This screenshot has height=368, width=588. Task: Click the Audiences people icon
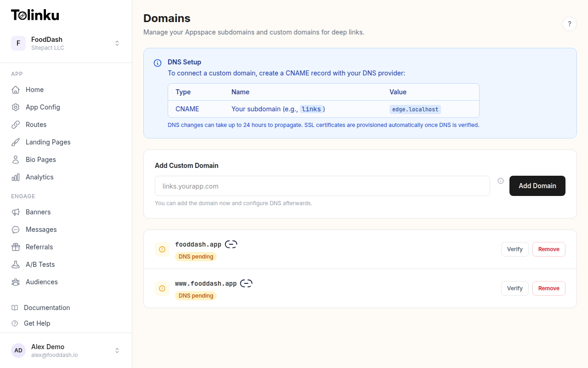point(15,282)
